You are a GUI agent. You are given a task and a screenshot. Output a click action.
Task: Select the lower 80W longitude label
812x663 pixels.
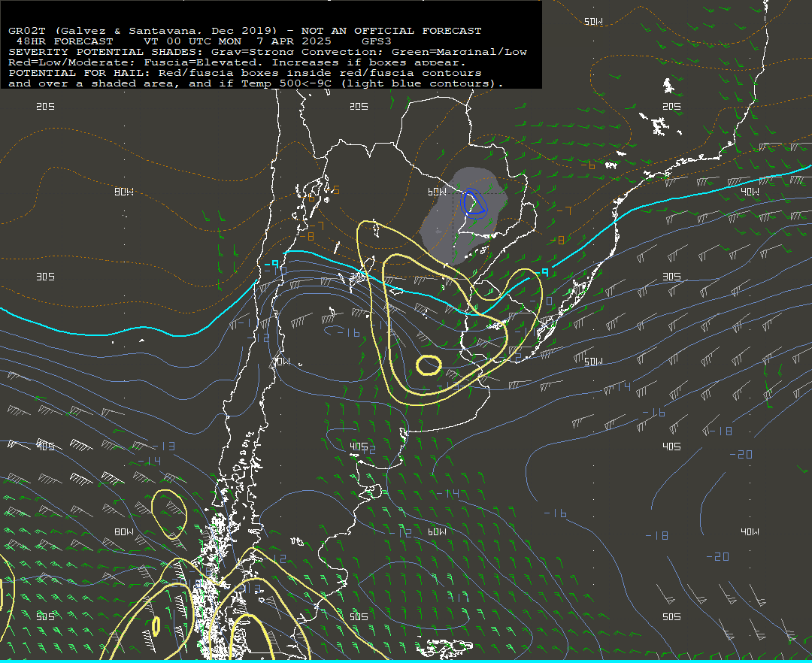click(124, 531)
